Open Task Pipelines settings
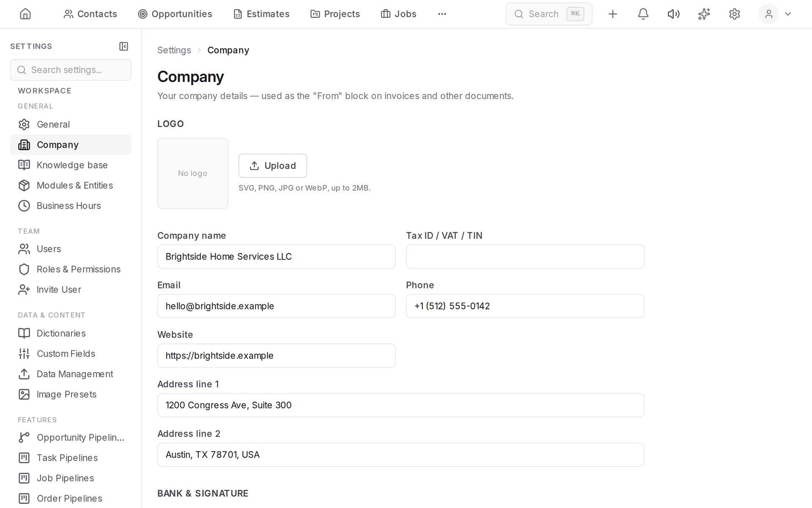Viewport: 812px width, 508px height. pos(71,458)
